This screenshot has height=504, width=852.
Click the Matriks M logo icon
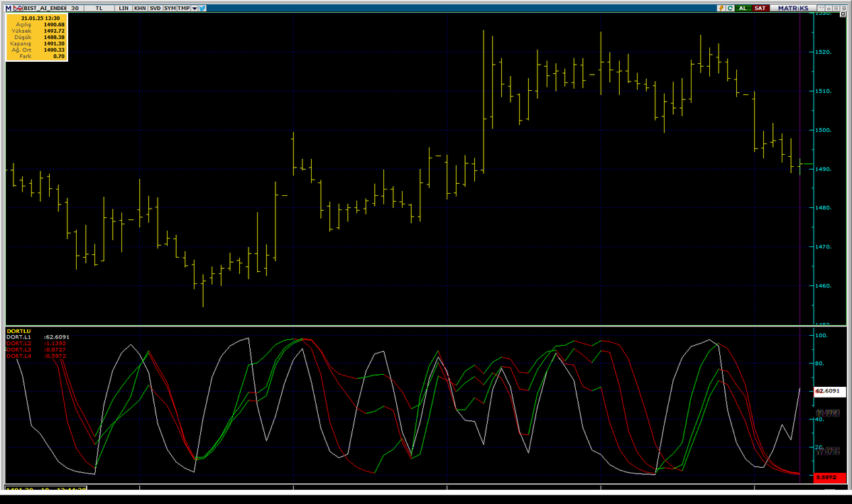(9, 8)
